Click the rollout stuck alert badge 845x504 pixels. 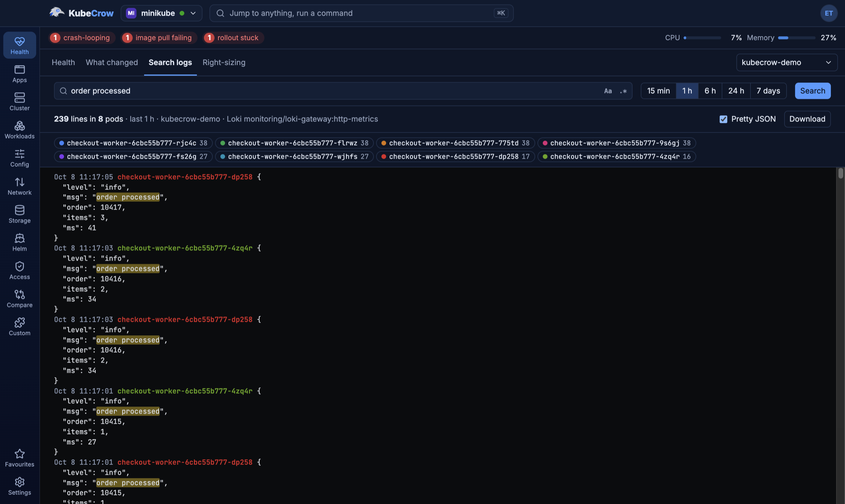(233, 38)
